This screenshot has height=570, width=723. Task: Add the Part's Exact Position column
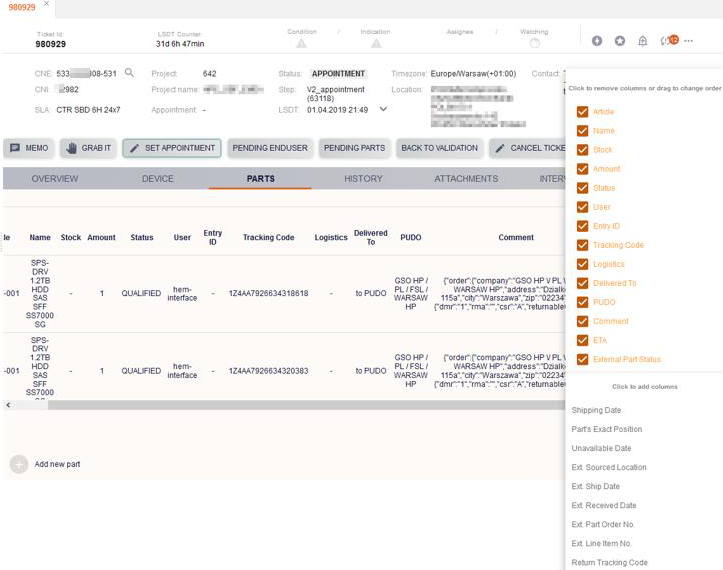(x=607, y=429)
